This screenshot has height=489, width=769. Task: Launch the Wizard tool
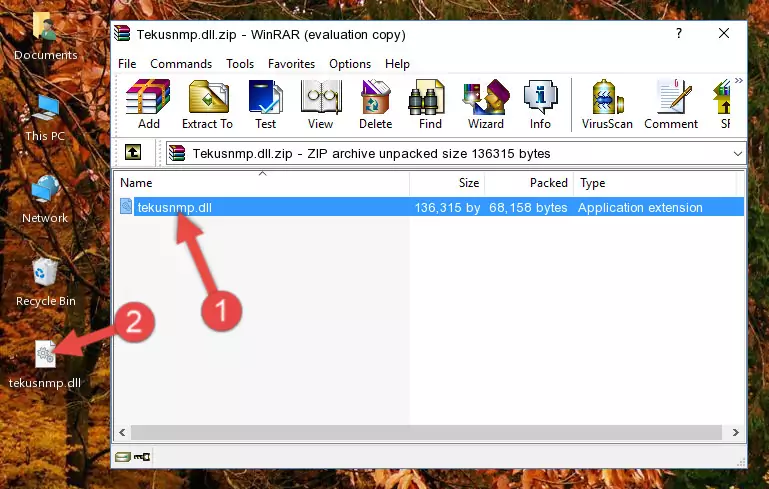486,104
